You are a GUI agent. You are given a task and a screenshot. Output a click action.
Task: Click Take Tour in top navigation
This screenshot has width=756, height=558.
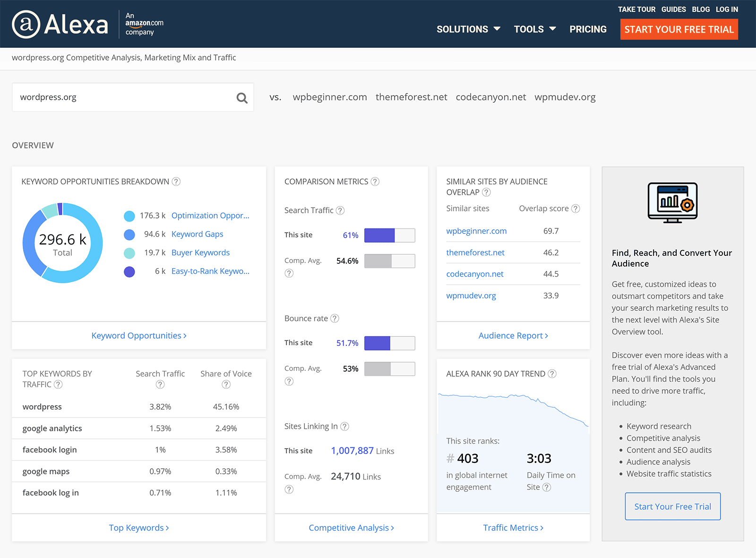point(636,9)
